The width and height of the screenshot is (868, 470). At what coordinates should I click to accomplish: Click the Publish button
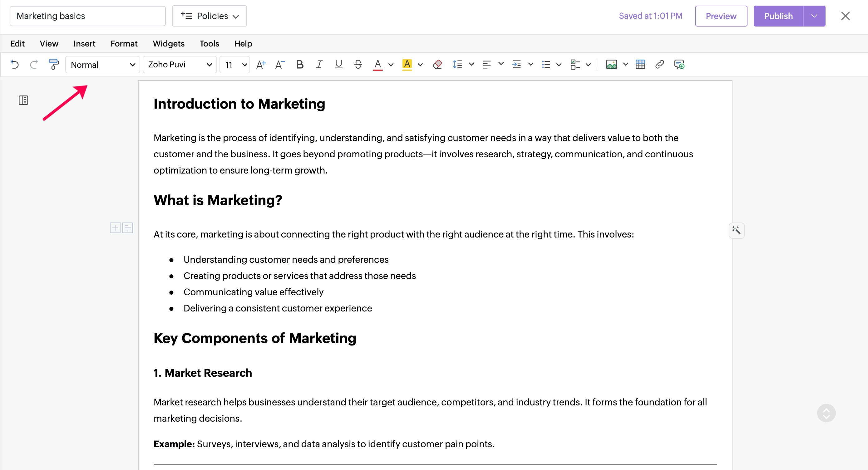click(778, 16)
